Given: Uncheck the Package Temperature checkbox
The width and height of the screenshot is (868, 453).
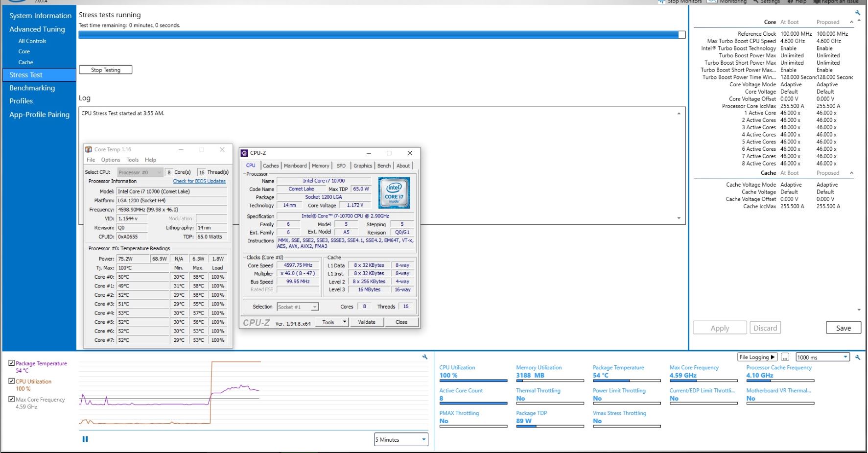Looking at the screenshot, I should tap(12, 363).
